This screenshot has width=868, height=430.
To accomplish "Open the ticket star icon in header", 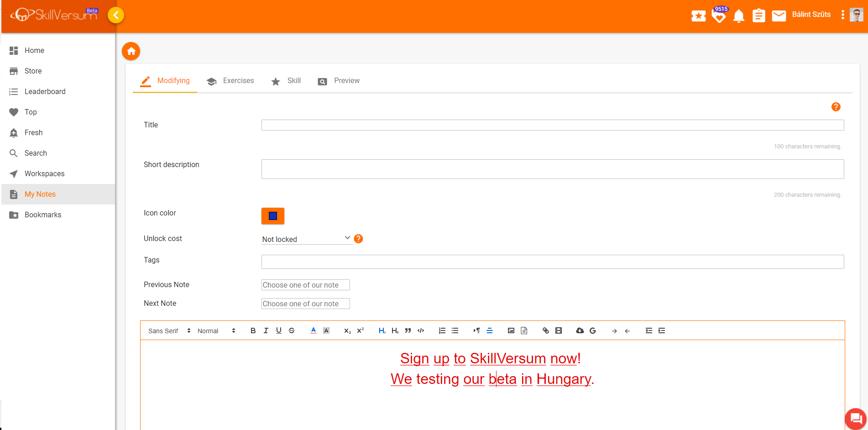I will [698, 16].
